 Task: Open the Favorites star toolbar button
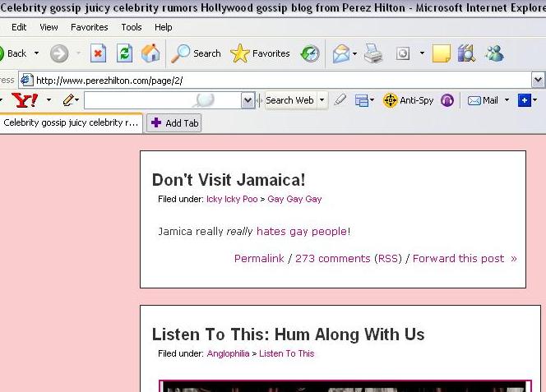(x=260, y=53)
